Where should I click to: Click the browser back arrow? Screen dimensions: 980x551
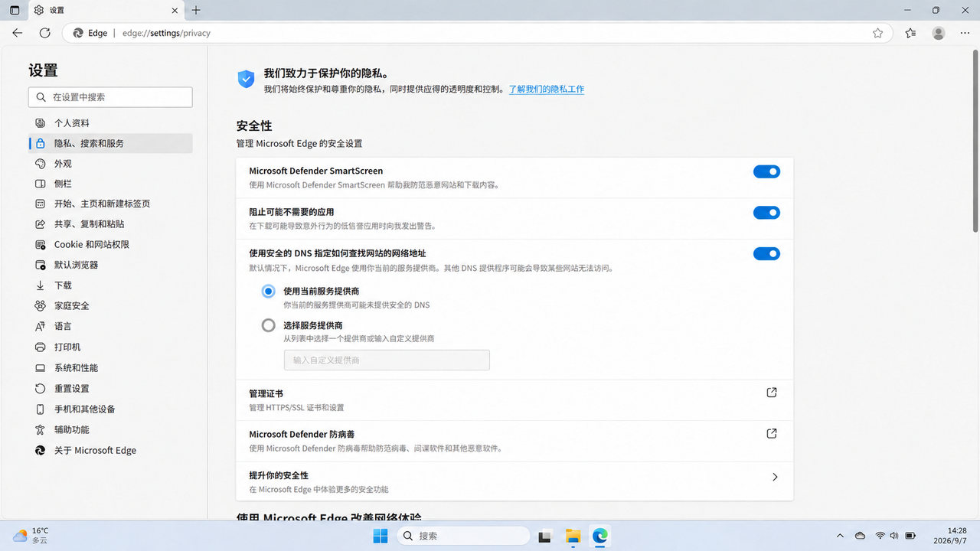18,33
